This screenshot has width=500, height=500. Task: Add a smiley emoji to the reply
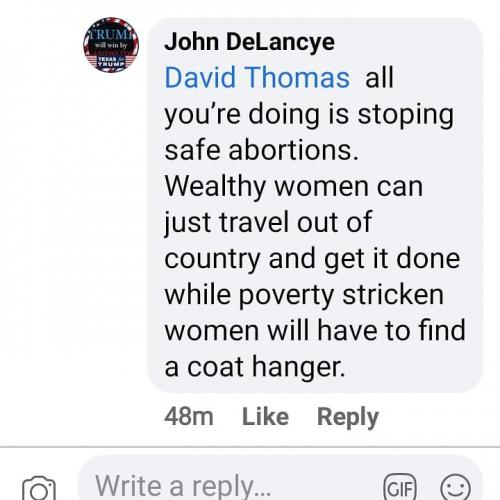[x=455, y=488]
